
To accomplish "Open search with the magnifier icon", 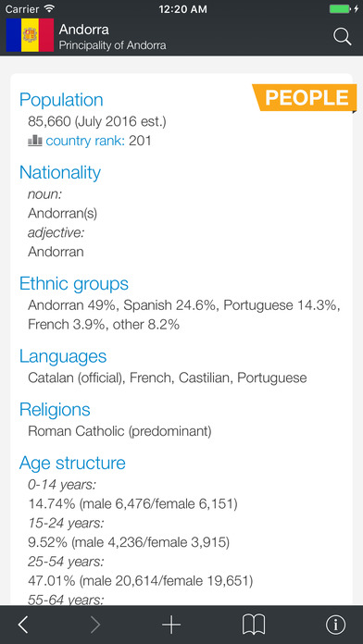I will coord(342,37).
